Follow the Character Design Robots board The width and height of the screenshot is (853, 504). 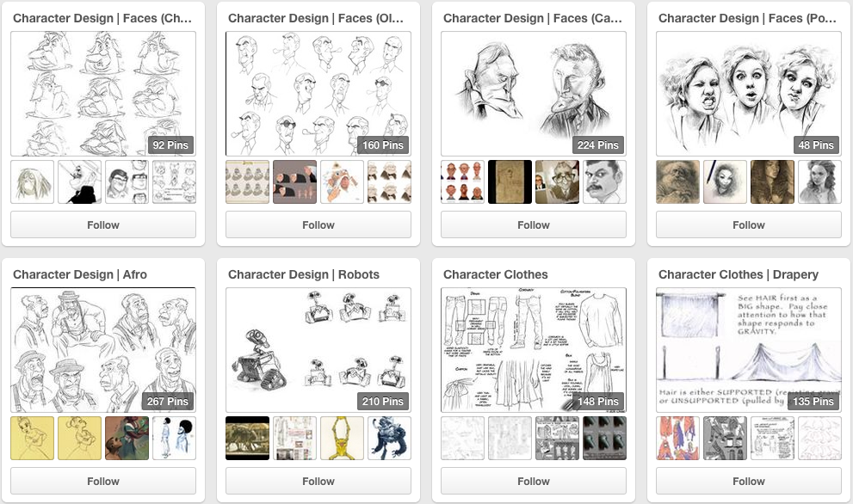[318, 481]
